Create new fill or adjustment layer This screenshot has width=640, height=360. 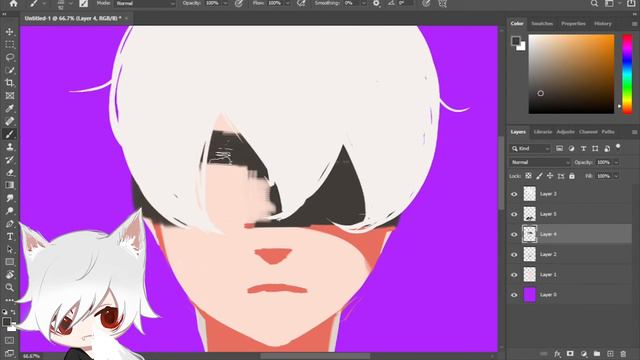tap(584, 353)
